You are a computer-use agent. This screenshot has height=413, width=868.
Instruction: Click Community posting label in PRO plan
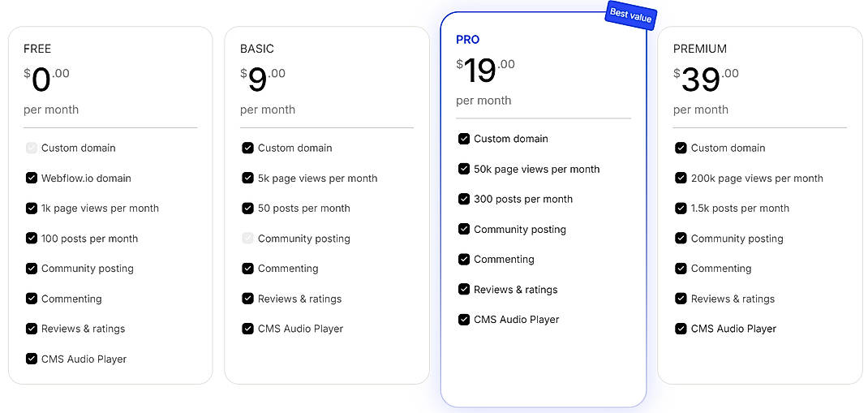pyautogui.click(x=520, y=229)
